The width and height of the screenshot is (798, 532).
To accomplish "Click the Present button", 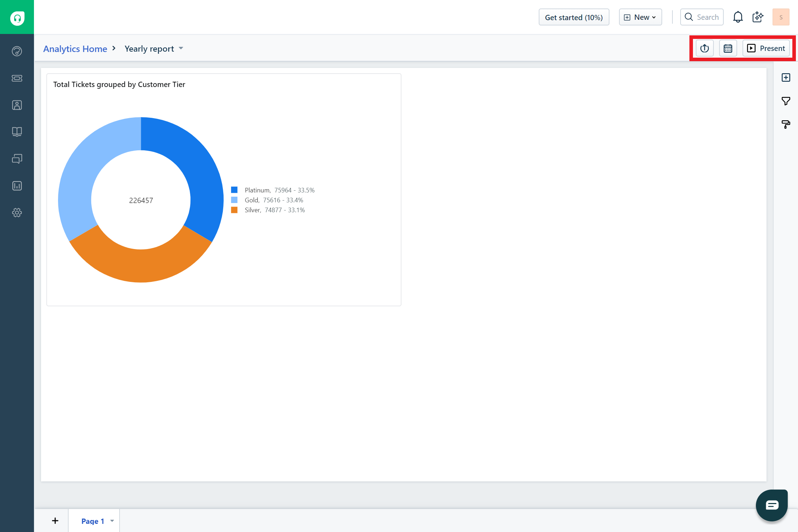I will [x=766, y=48].
